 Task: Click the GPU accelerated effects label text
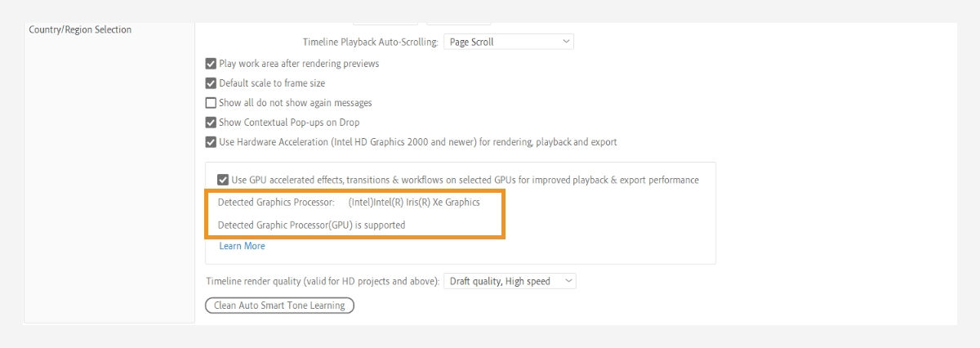465,180
